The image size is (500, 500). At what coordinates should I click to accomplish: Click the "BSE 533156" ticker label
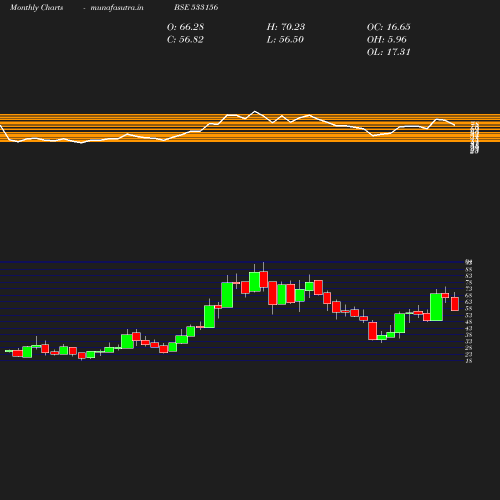(196, 7)
